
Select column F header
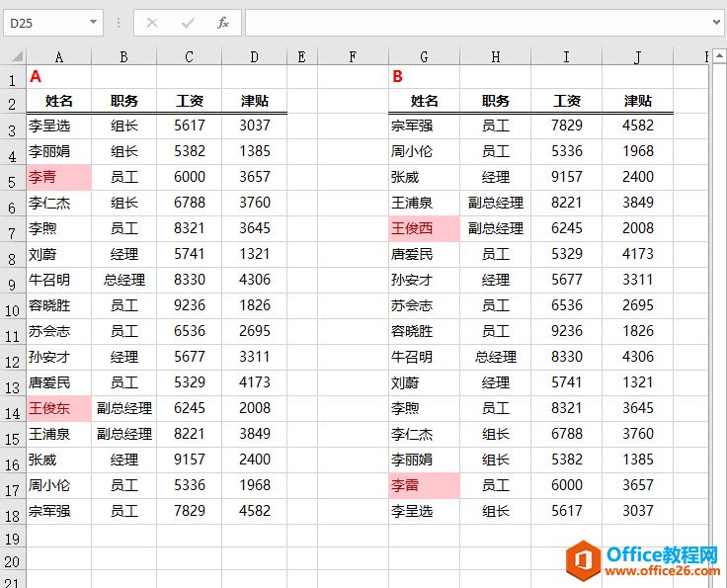[353, 57]
